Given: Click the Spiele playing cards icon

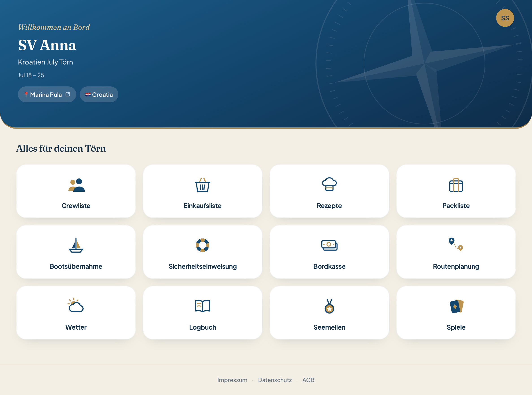Looking at the screenshot, I should point(456,306).
